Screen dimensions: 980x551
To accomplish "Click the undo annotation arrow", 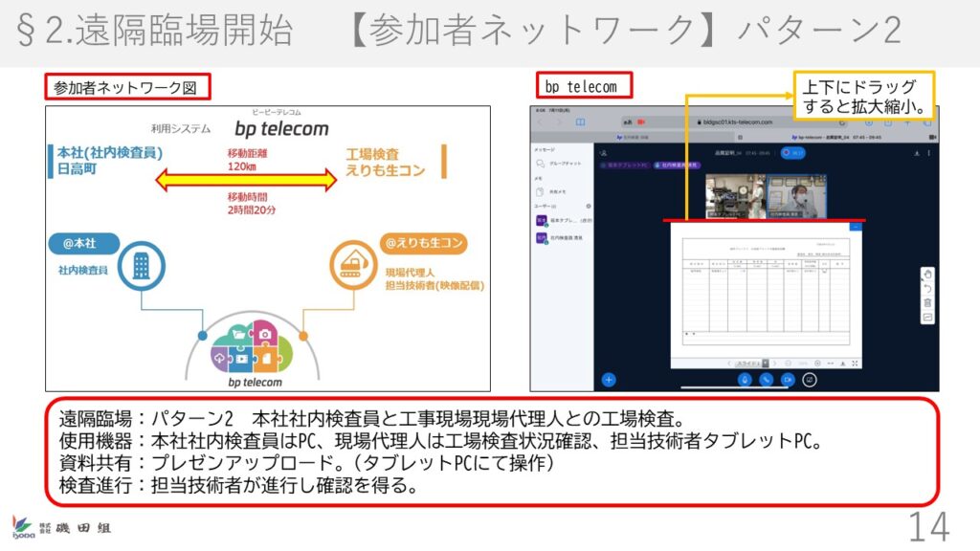I will [x=926, y=289].
